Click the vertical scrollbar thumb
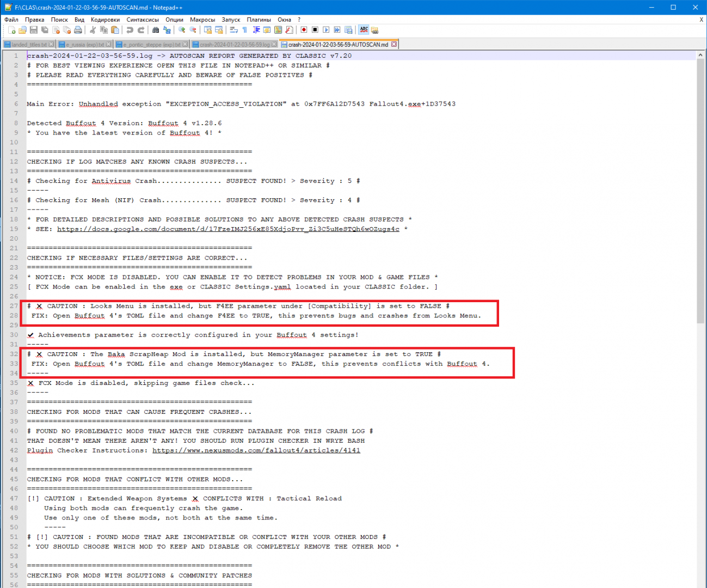Image resolution: width=707 pixels, height=588 pixels. click(700, 191)
